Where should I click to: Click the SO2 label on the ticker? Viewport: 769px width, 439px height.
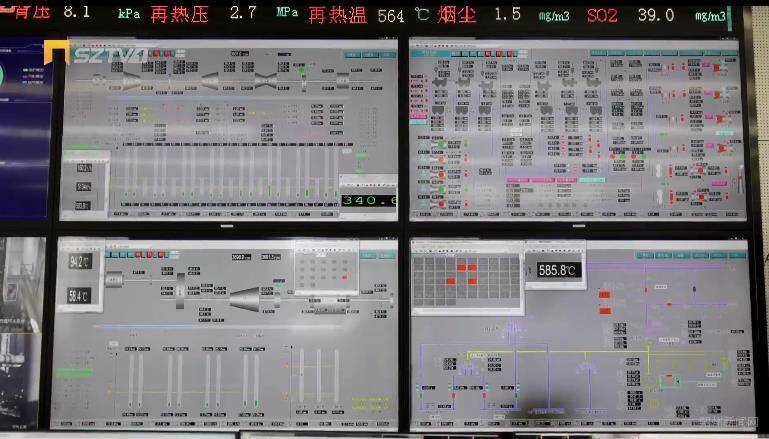602,16
